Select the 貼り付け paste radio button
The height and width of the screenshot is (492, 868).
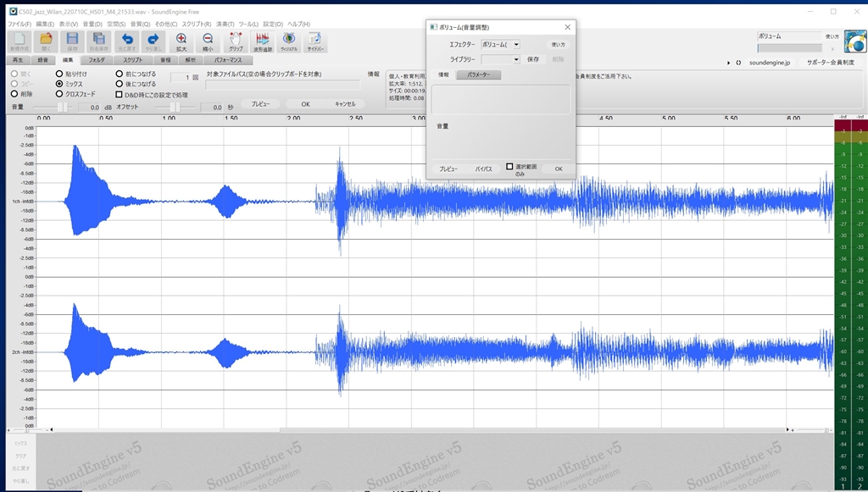pos(59,74)
